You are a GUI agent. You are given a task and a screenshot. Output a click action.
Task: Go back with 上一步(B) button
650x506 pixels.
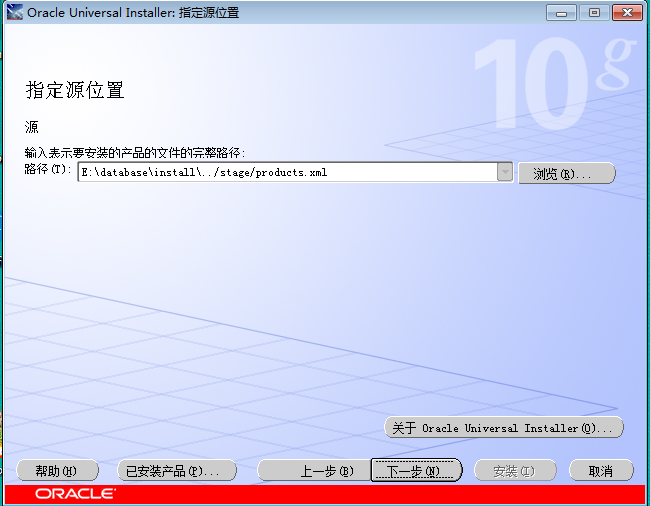pos(314,470)
